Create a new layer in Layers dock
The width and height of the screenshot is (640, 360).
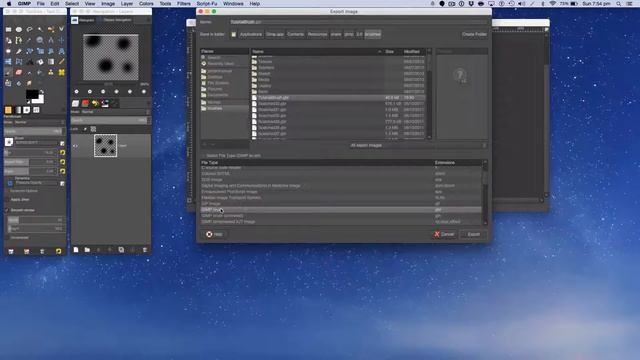click(x=76, y=249)
